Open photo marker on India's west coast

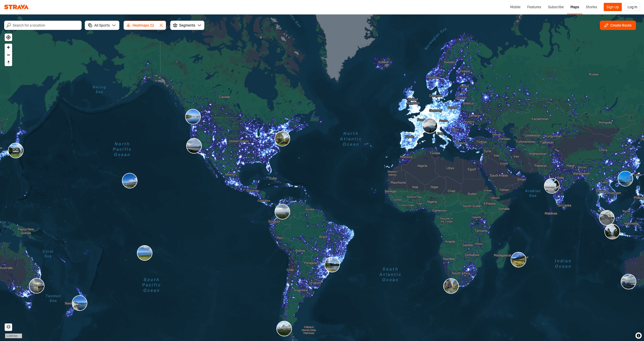point(552,186)
